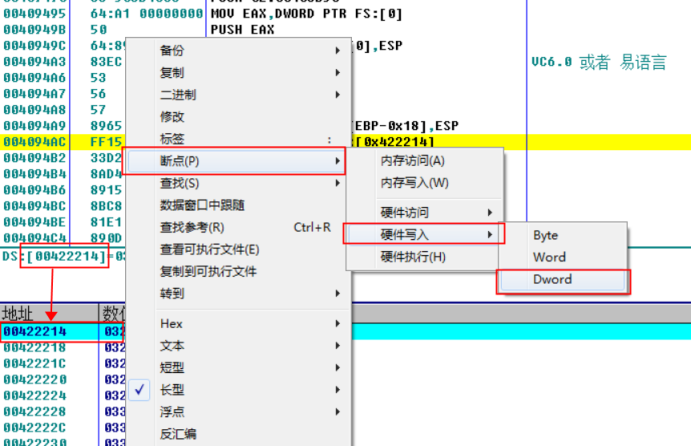Choose Byte hardware write size
Viewport: 692px width, 446px height.
563,235
